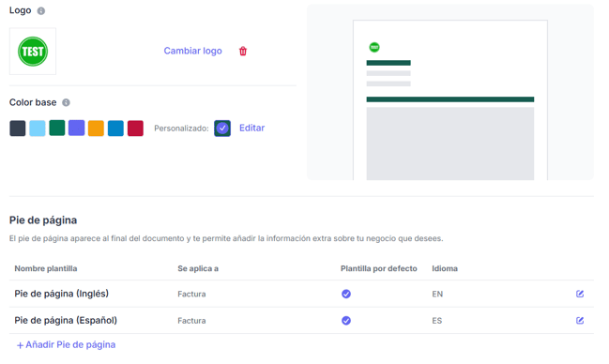
Task: Edit the Pie de página (Inglés) template
Action: pos(580,294)
